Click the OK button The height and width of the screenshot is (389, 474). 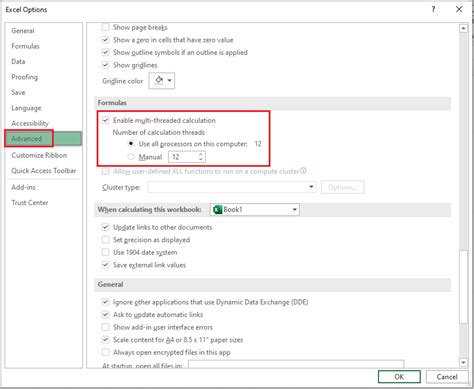[399, 377]
